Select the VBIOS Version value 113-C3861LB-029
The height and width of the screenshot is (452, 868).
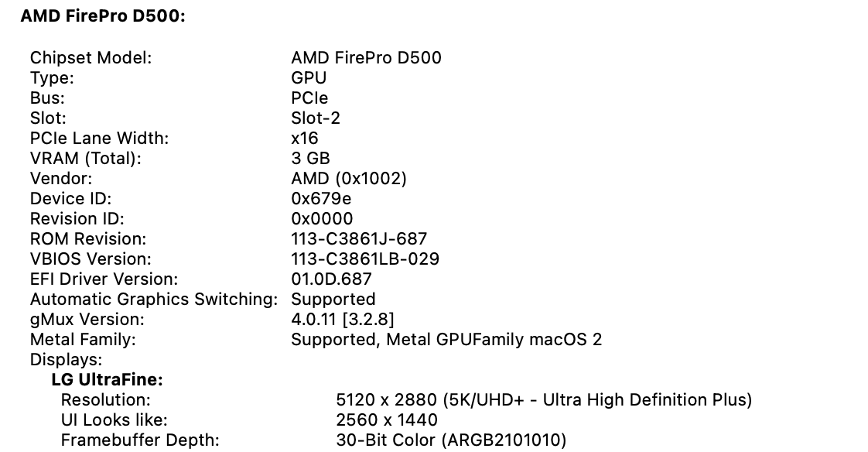tap(365, 259)
